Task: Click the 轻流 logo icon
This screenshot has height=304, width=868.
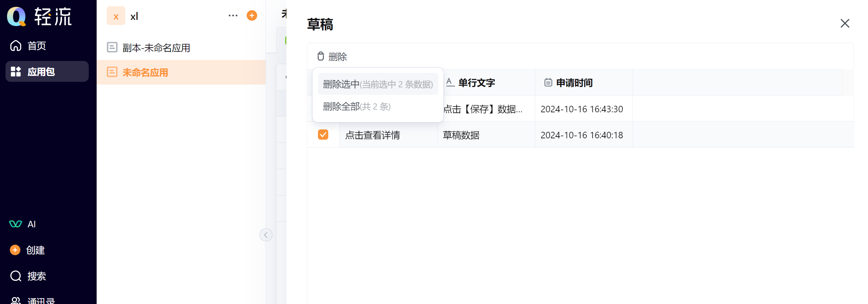Action: coord(16,16)
